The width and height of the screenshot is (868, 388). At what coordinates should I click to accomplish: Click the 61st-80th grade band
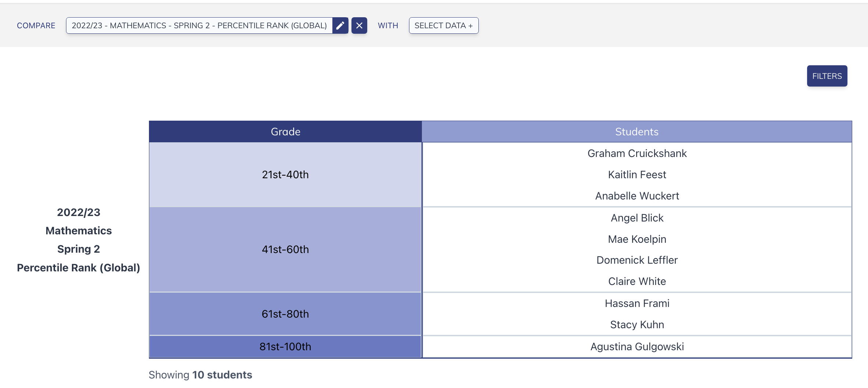point(285,314)
